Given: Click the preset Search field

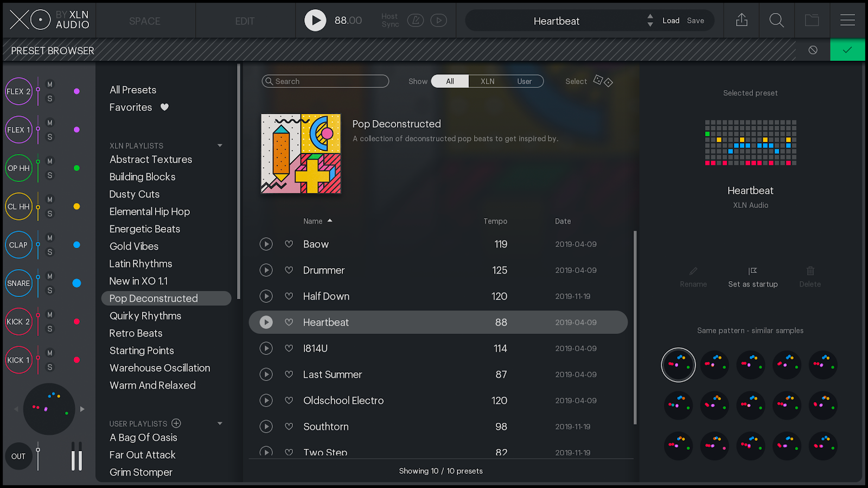Looking at the screenshot, I should [325, 81].
